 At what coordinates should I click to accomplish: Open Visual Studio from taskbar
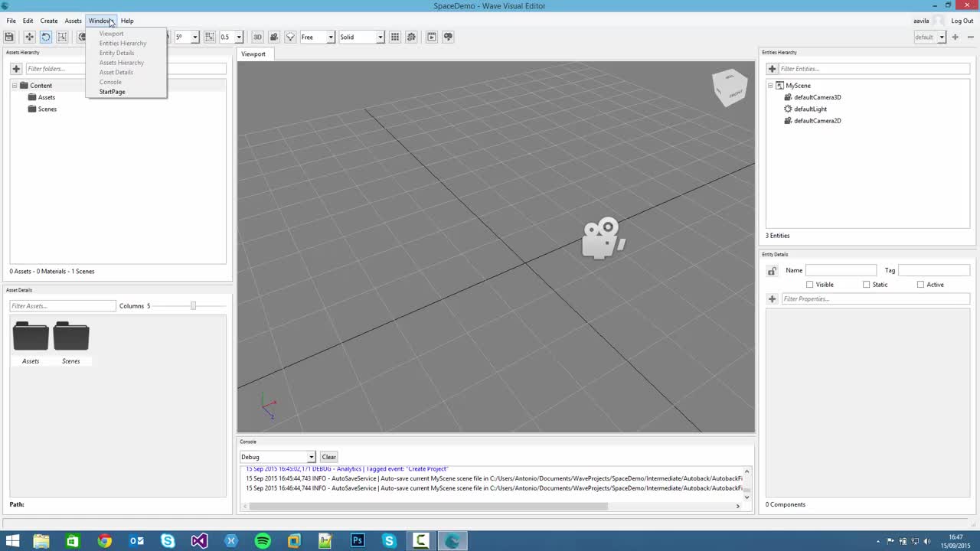tap(199, 541)
